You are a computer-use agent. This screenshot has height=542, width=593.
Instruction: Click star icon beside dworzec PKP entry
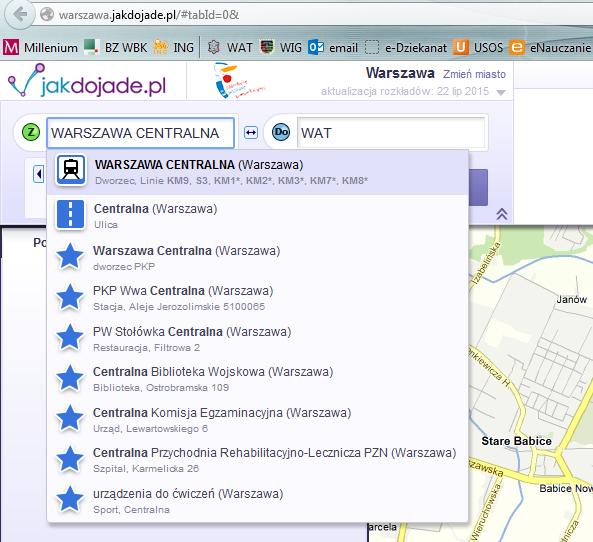pyautogui.click(x=70, y=257)
